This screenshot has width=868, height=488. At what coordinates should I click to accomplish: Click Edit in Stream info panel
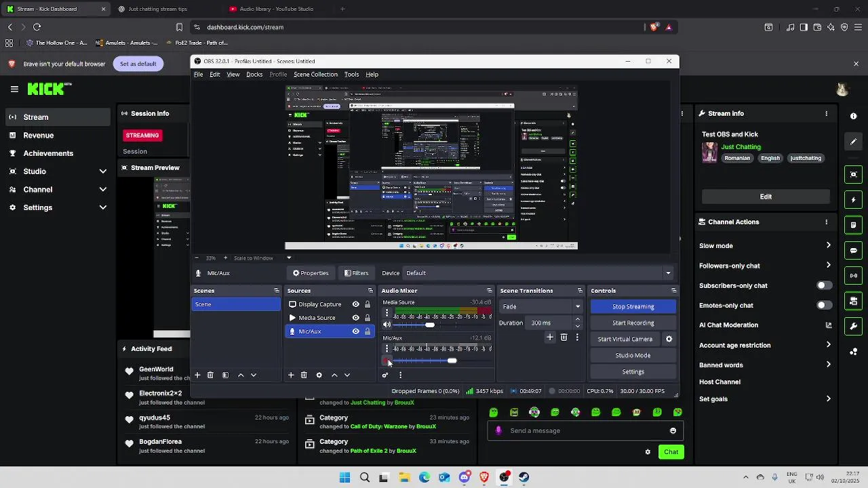point(766,197)
